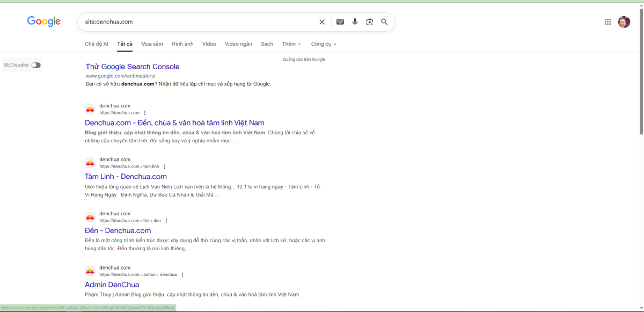Image resolution: width=644 pixels, height=312 pixels.
Task: Expand the Thêm dropdown menu
Action: [291, 44]
